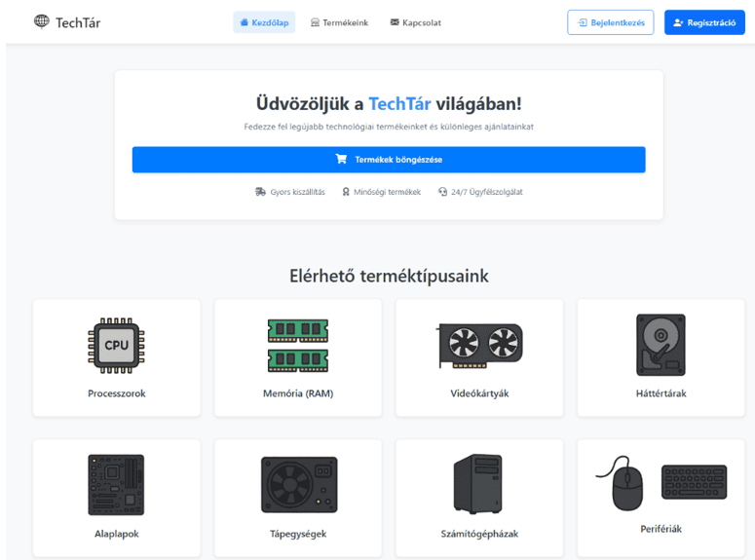Click the Perifériák mouse icon

[622, 483]
